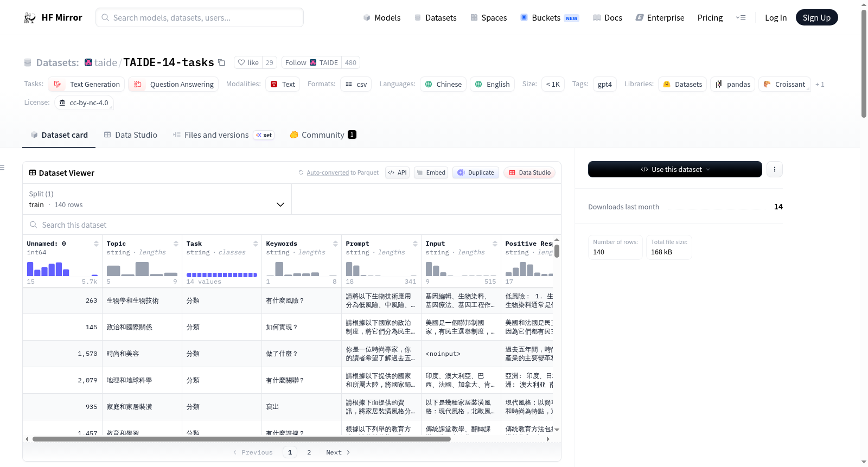Filter by Chinese language tag

[443, 84]
